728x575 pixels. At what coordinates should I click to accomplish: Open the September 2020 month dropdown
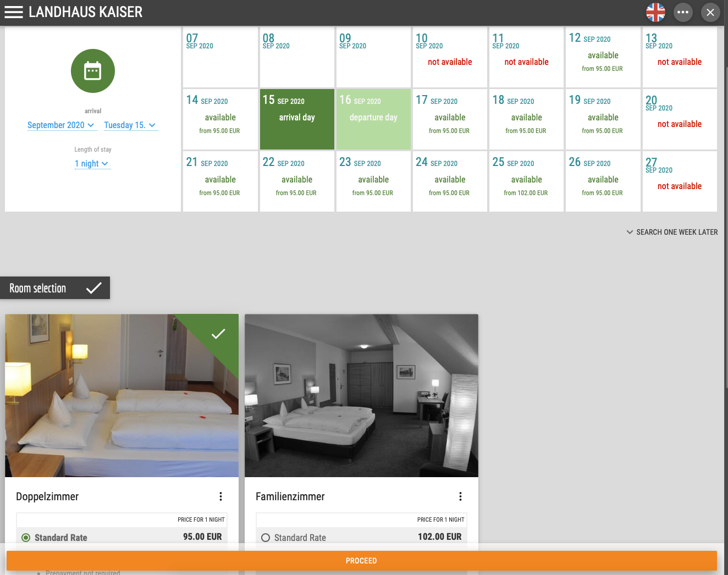point(61,125)
